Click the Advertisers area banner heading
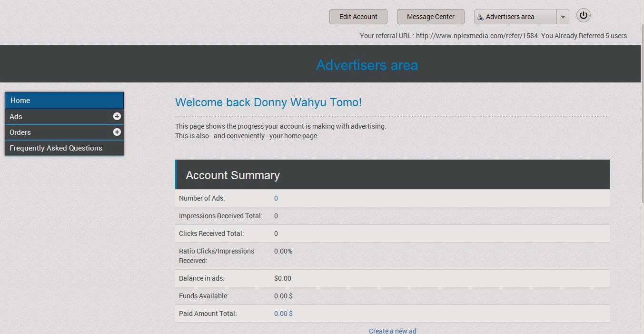The height and width of the screenshot is (334, 644). (367, 65)
